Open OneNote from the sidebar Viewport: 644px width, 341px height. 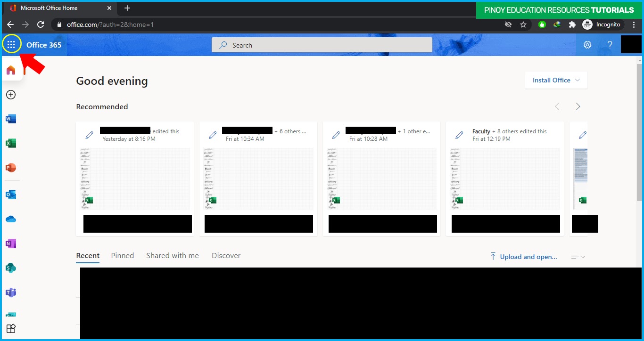pyautogui.click(x=11, y=244)
